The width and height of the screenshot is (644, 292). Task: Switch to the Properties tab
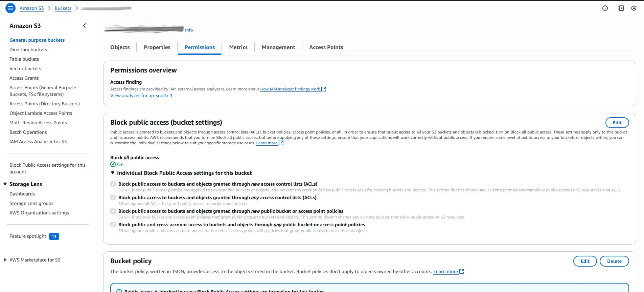(157, 47)
